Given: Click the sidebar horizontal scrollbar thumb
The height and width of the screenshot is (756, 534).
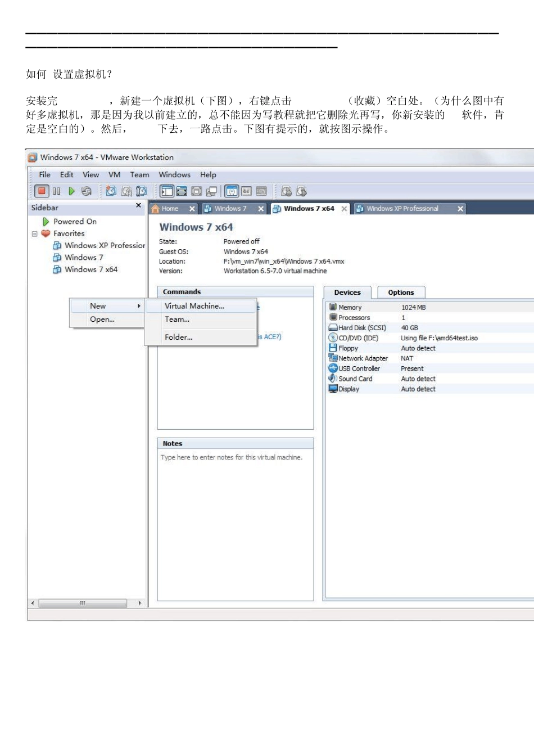Looking at the screenshot, I should click(x=83, y=603).
